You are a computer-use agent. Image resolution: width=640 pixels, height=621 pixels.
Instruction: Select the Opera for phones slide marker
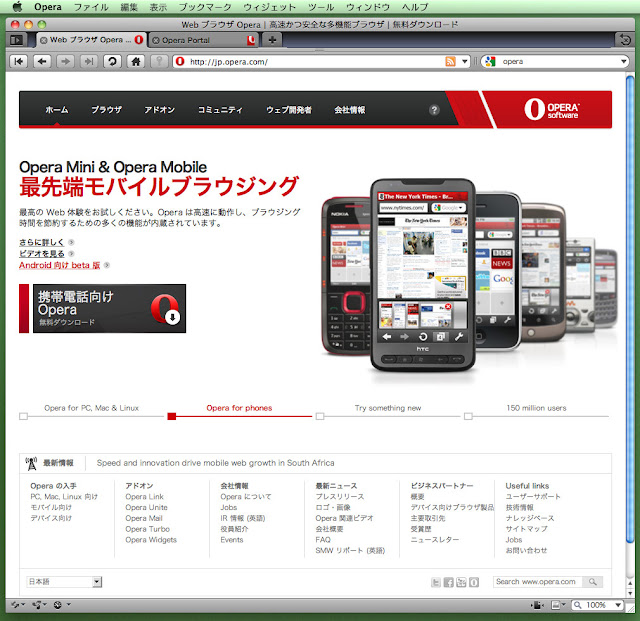pos(172,416)
